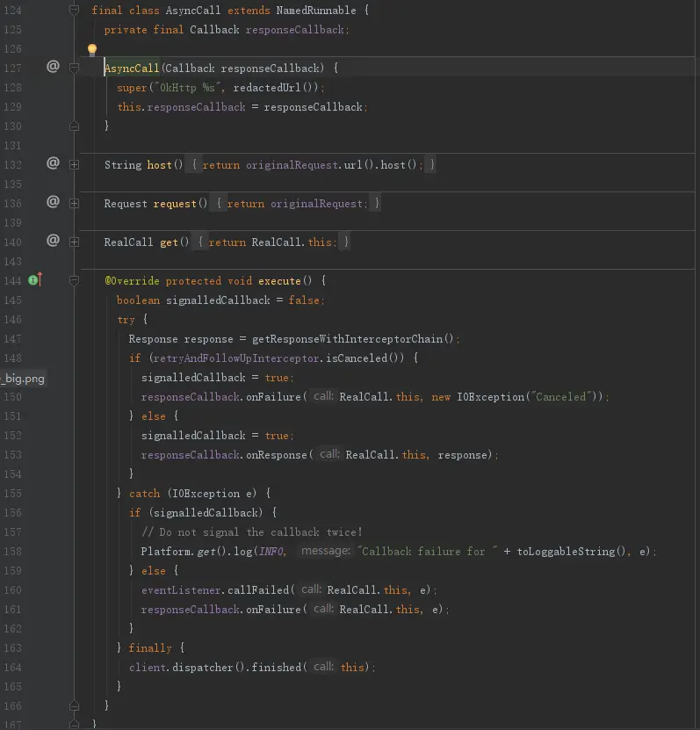Click the comment 'Do not signal the callback twice!'
700x730 pixels.
point(252,532)
